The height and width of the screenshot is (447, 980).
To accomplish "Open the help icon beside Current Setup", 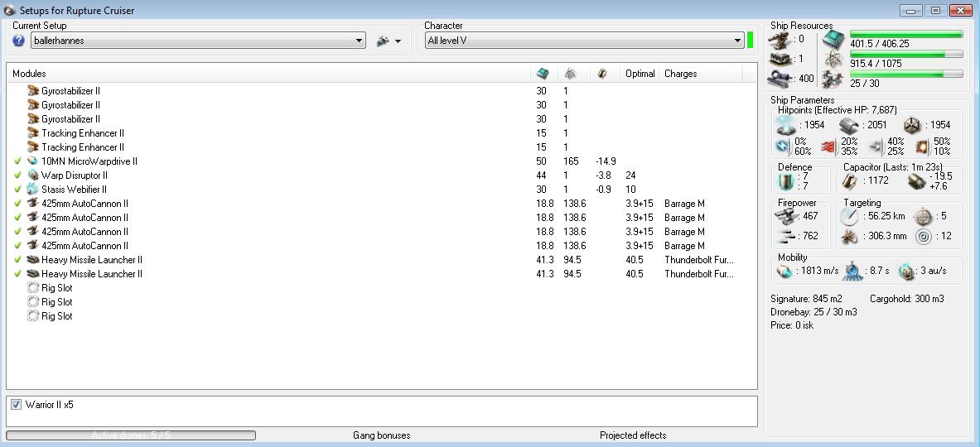I will [x=19, y=41].
